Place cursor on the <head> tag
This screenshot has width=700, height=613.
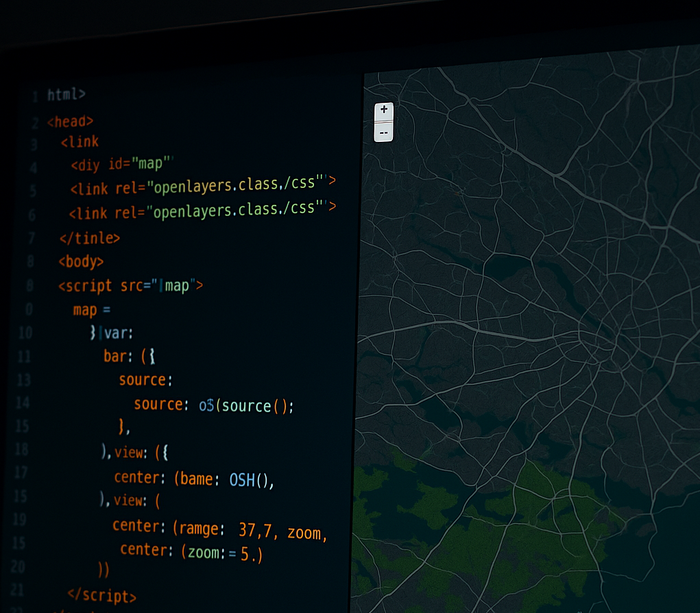70,121
